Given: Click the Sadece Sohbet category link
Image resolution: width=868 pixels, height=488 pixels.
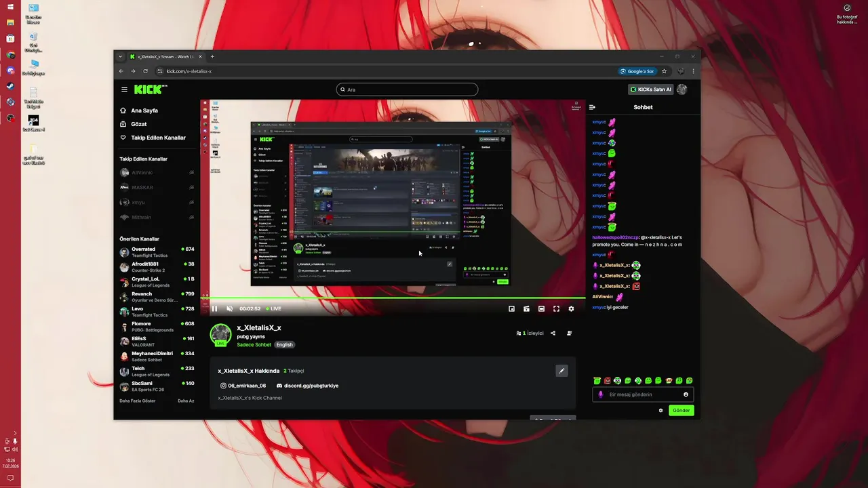Looking at the screenshot, I should pyautogui.click(x=254, y=344).
